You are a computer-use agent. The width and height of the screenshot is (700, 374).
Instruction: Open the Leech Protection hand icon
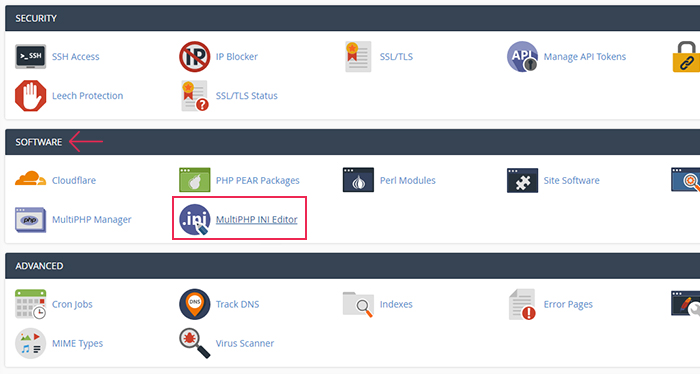(x=30, y=96)
